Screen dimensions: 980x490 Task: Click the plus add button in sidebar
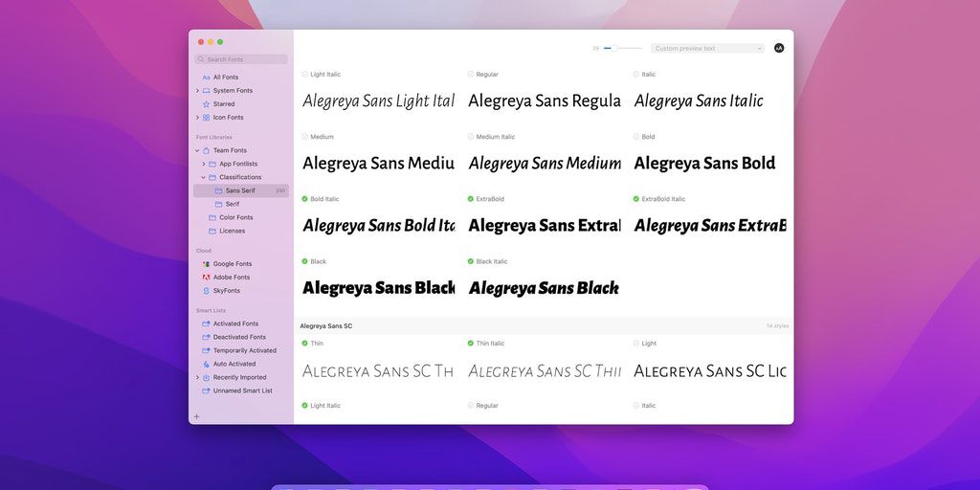[x=196, y=416]
